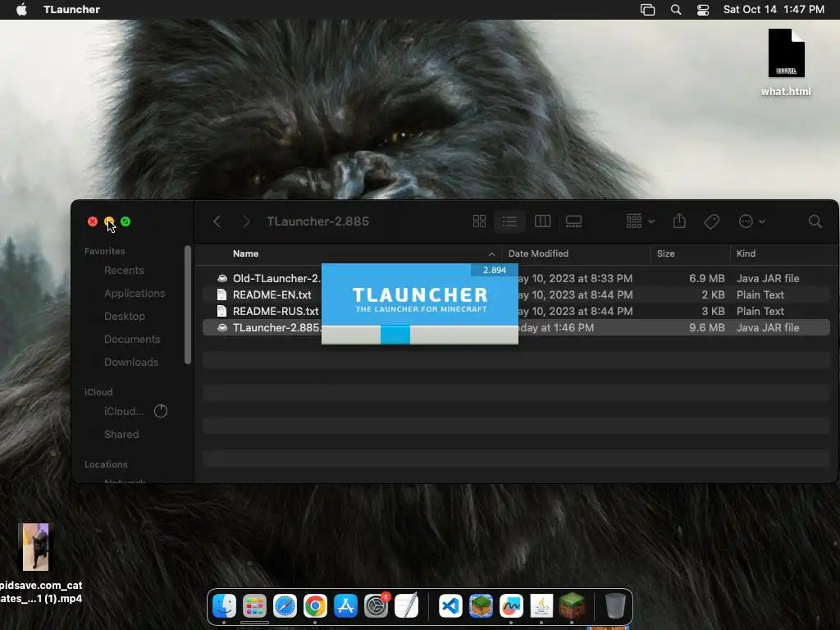
Task: Switch Finder to list view
Action: point(509,221)
